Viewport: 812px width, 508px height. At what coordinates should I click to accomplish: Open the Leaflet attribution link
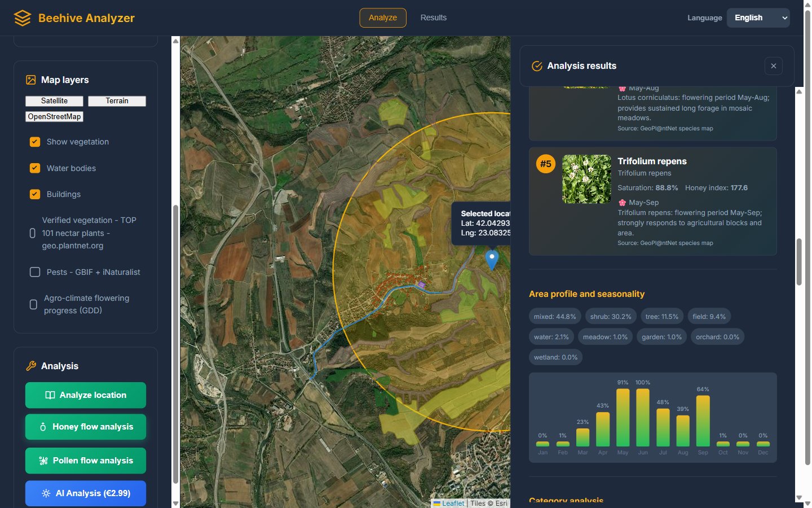(453, 503)
